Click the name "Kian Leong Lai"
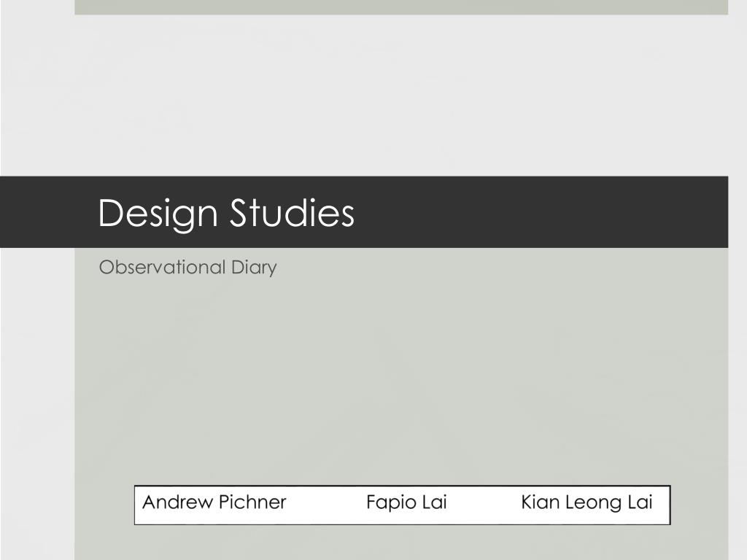The width and height of the screenshot is (747, 560). point(587,502)
